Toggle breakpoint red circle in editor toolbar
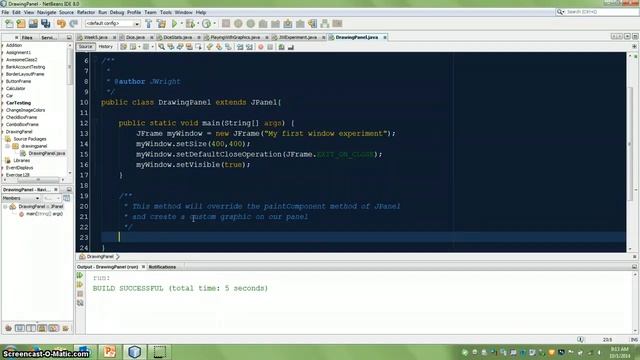 pyautogui.click(x=261, y=47)
